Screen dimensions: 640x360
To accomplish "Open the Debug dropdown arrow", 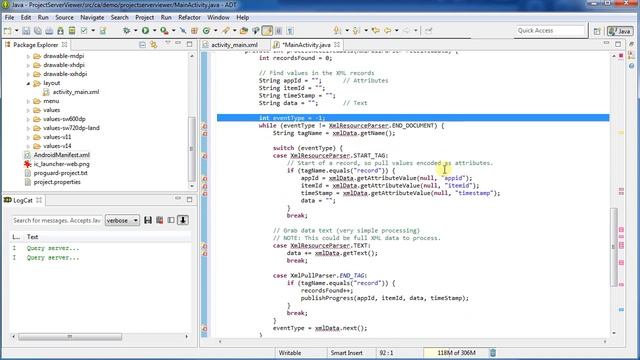I will (x=135, y=31).
